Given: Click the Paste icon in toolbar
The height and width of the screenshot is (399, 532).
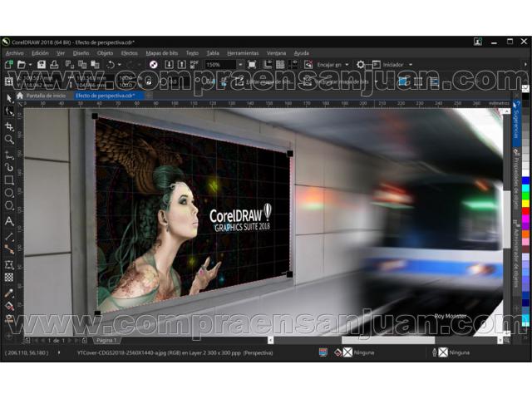Looking at the screenshot, I should point(95,65).
